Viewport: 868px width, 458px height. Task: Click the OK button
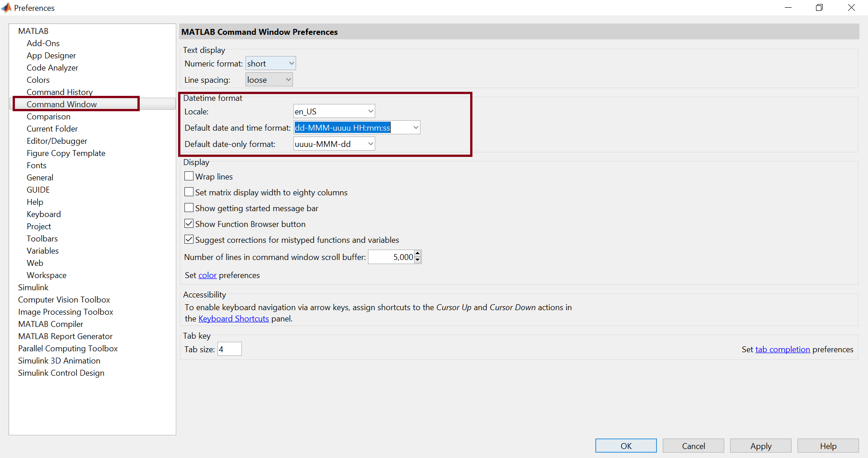pos(626,446)
